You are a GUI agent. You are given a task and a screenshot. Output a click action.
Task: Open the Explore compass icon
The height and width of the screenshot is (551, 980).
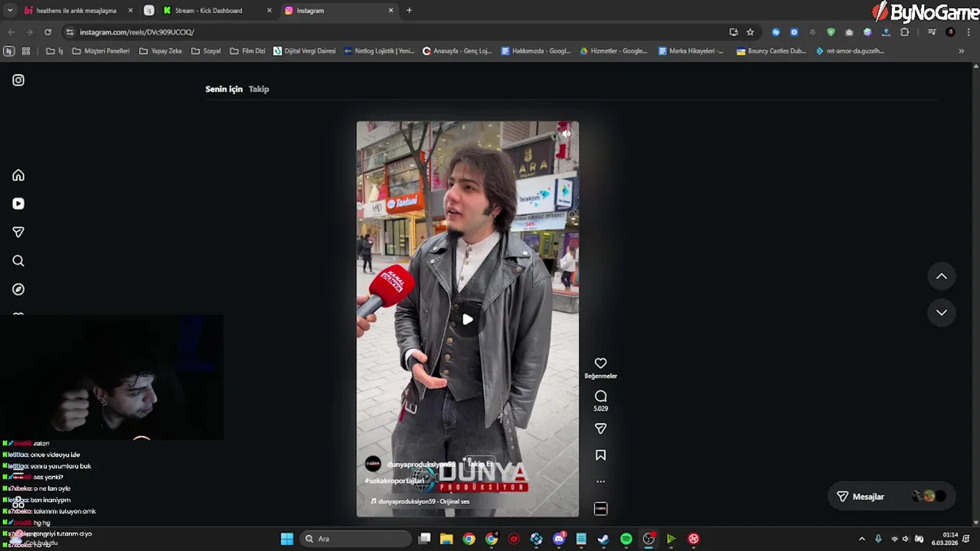tap(18, 289)
